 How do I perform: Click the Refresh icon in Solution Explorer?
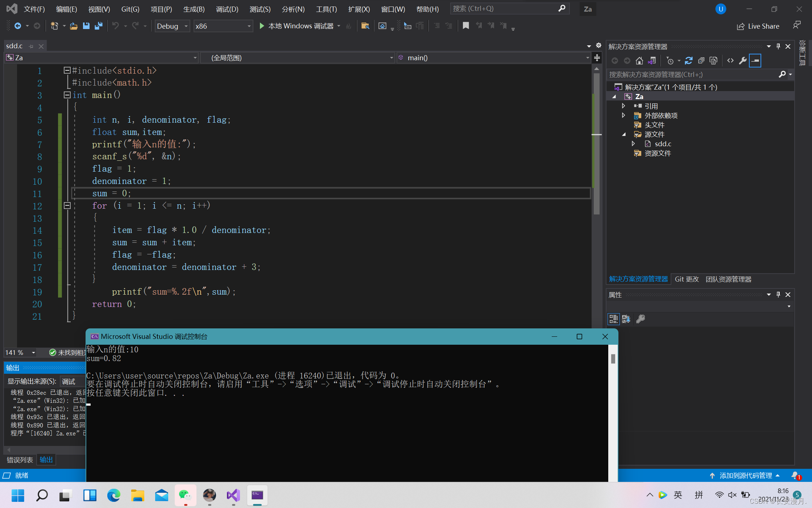pyautogui.click(x=688, y=61)
